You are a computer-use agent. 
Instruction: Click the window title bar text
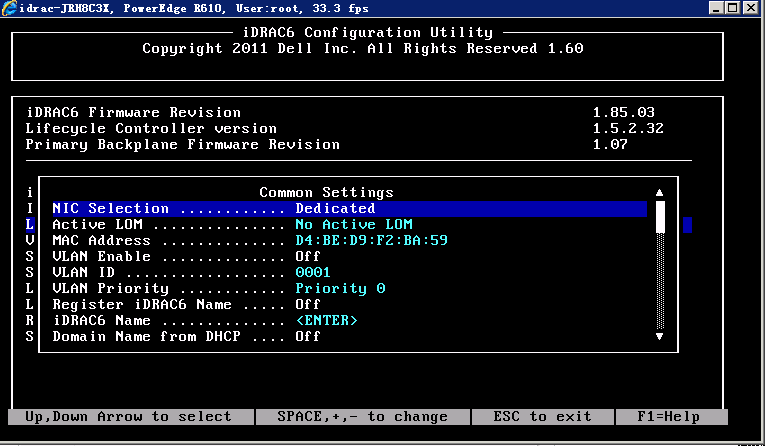194,8
